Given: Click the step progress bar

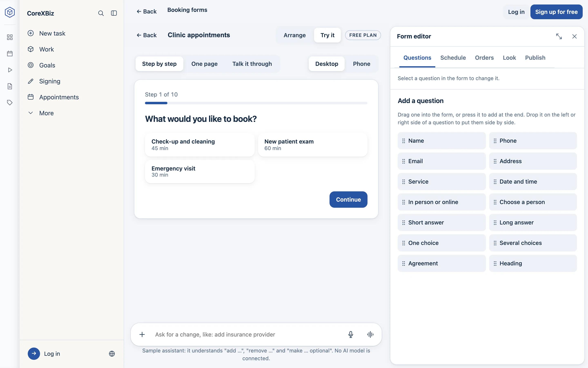Looking at the screenshot, I should pos(256,103).
